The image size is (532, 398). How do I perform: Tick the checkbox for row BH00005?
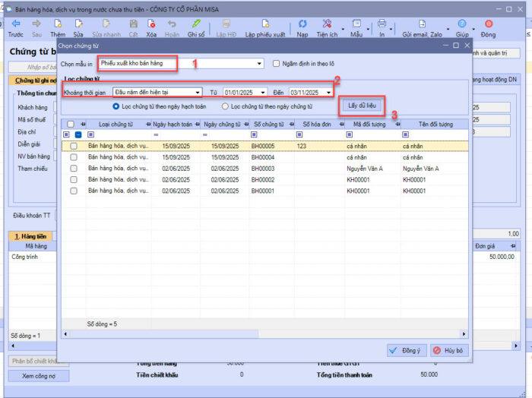[74, 146]
